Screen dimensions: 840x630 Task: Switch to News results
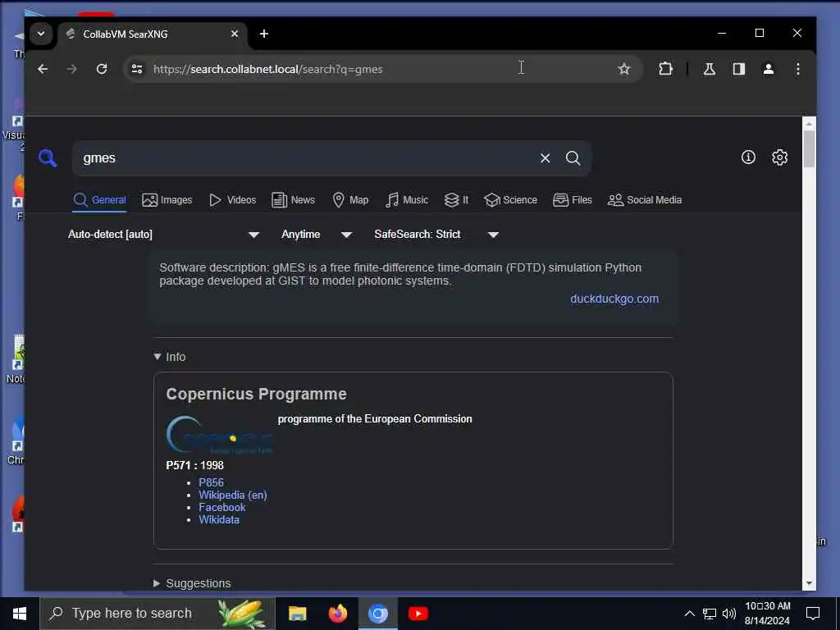point(293,200)
